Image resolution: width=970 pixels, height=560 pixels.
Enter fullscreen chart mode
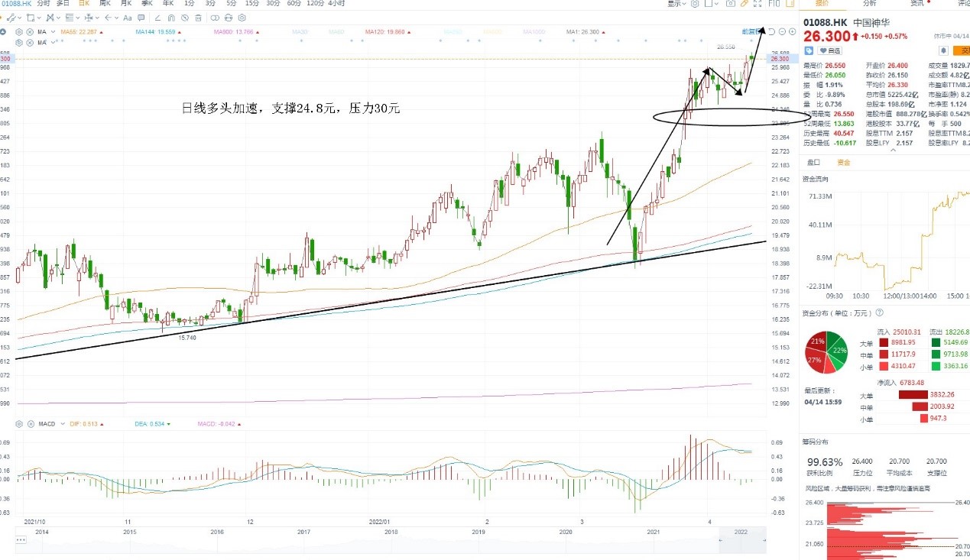tap(758, 4)
